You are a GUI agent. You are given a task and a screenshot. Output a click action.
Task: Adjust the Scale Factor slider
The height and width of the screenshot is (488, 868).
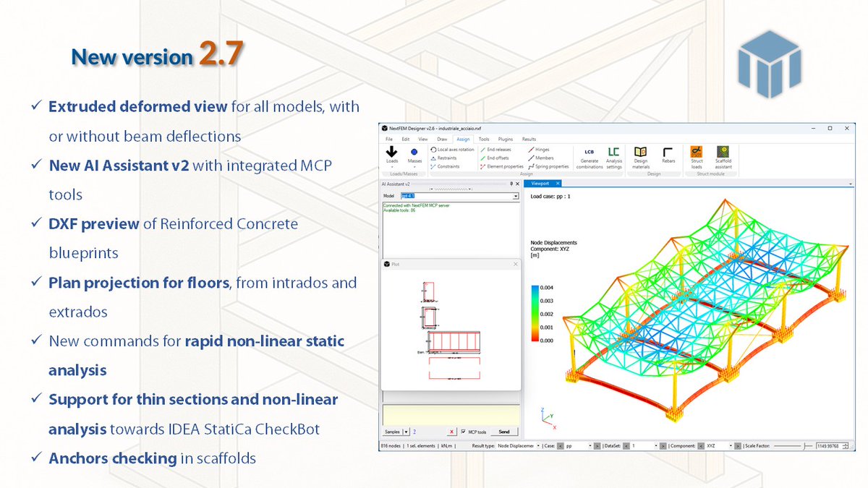pyautogui.click(x=793, y=446)
